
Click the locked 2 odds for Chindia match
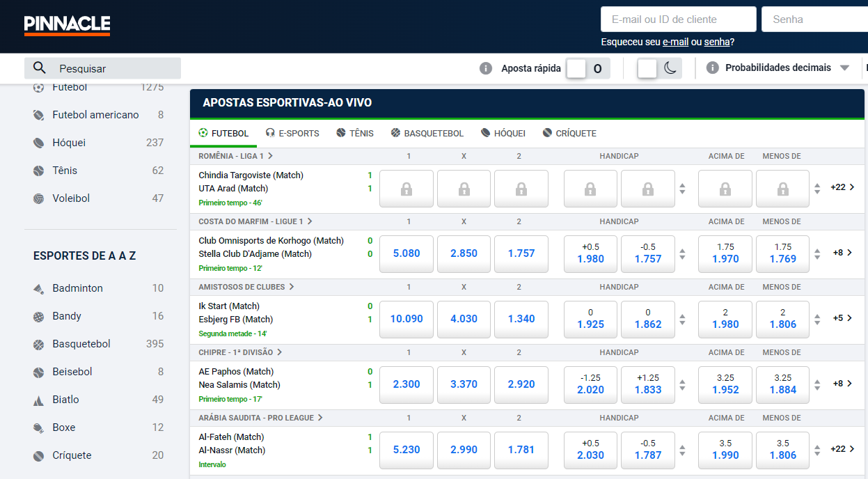click(521, 189)
